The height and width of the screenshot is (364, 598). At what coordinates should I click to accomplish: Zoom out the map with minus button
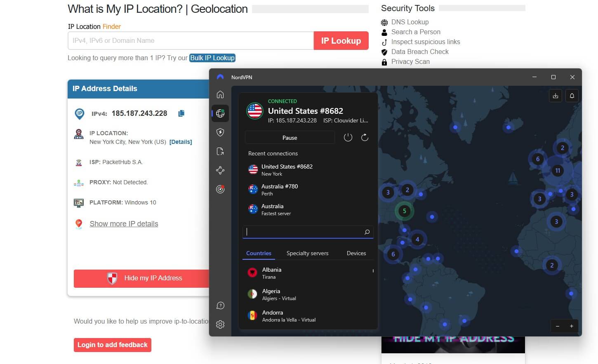click(x=558, y=326)
